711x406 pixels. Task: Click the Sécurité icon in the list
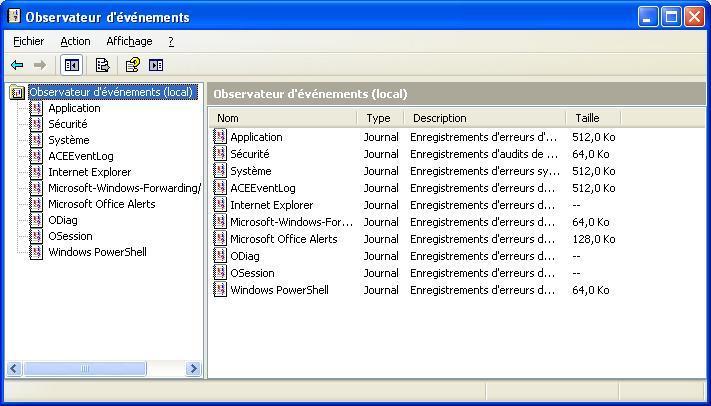click(220, 154)
